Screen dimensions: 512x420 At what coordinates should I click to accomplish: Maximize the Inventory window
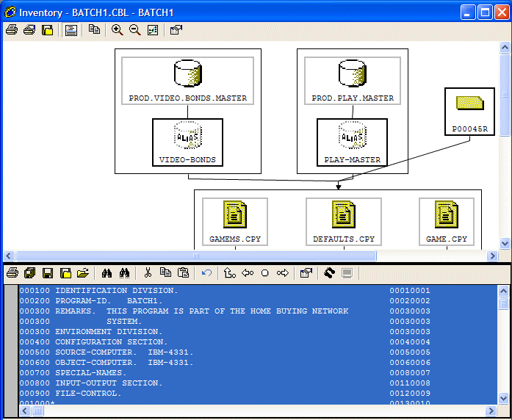click(485, 12)
